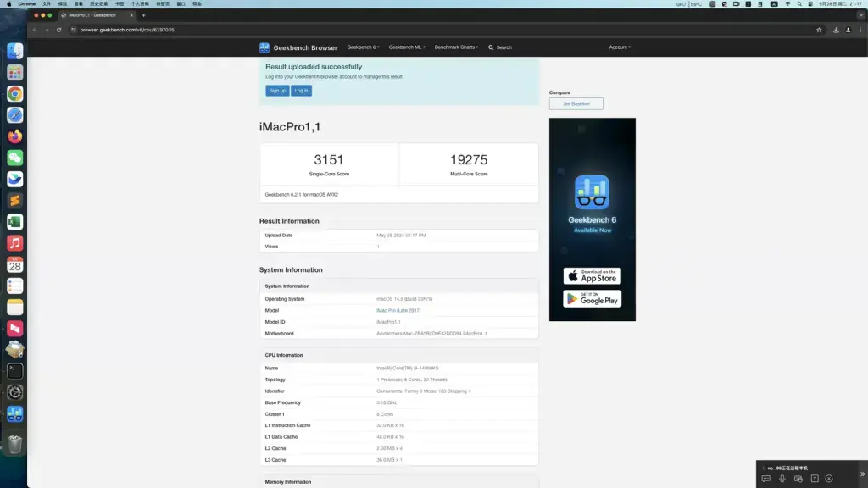Click the Geekbench Browser logo icon

pyautogui.click(x=264, y=47)
